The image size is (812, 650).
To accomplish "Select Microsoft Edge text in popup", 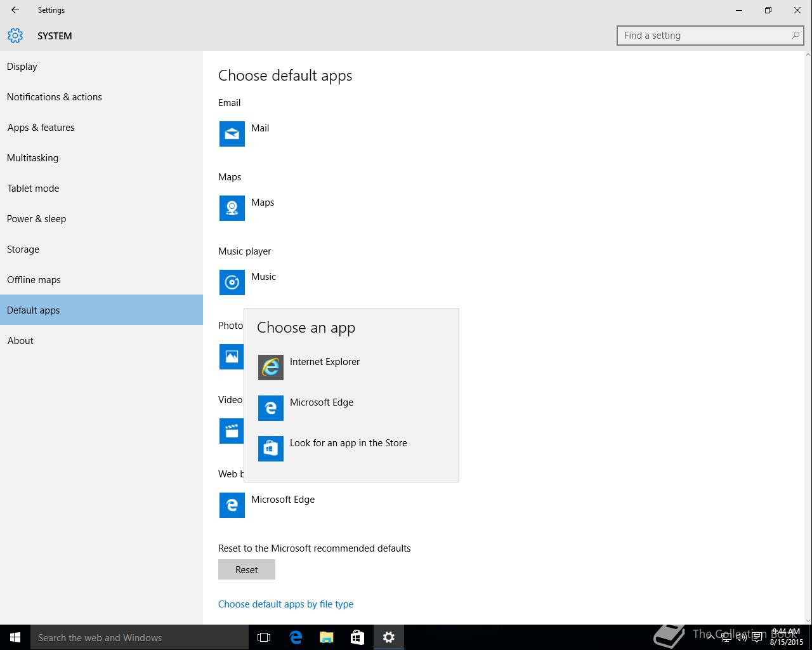I will point(322,402).
